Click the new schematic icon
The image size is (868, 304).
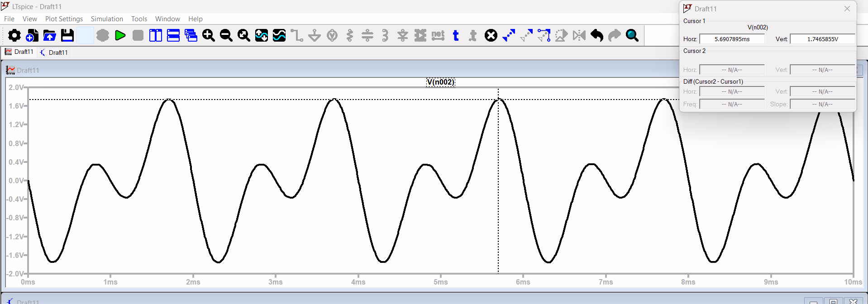coord(32,35)
